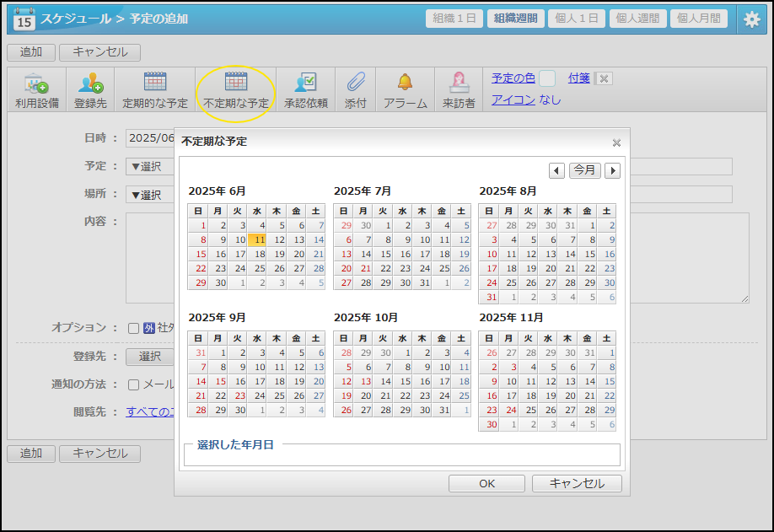774x532 pixels.
Task: Select October 31 in 2025年 10月 calendar
Action: [442, 410]
